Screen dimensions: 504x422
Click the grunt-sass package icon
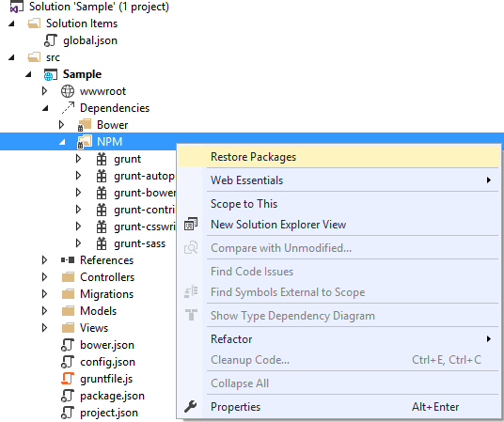102,243
